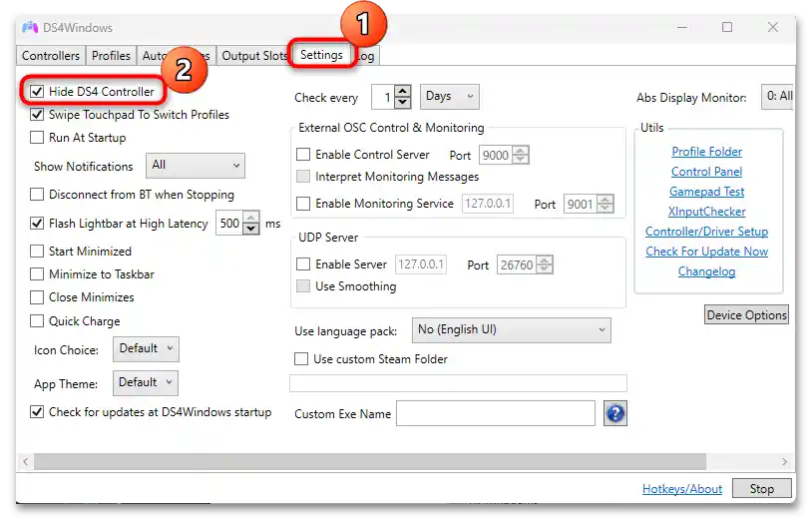Viewport: 812px width, 520px height.
Task: Click the Custom Exe Name input field
Action: pos(496,413)
